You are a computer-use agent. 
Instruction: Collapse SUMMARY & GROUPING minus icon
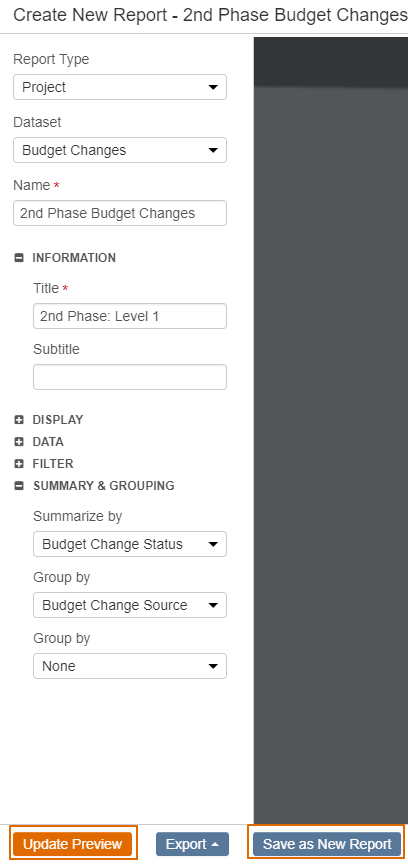(19, 486)
